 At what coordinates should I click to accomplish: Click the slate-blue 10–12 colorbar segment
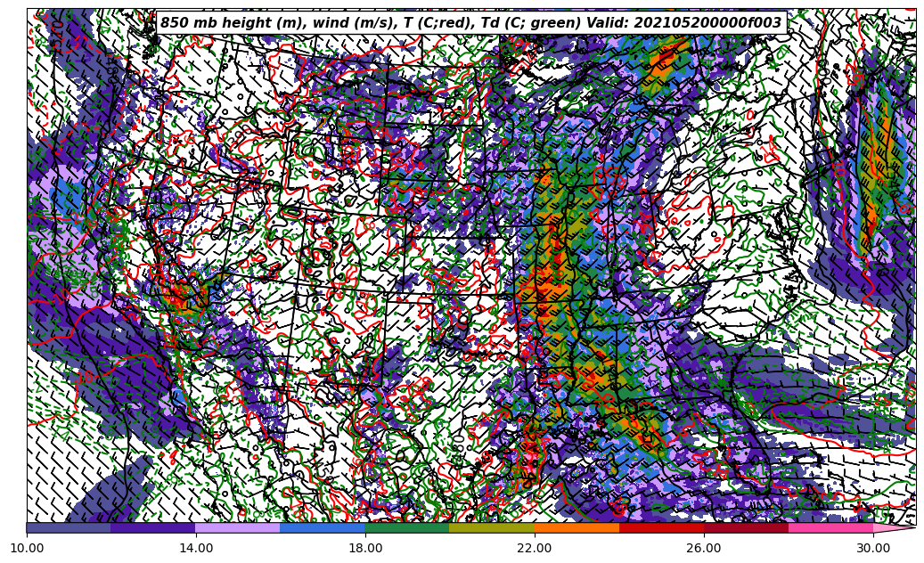[69, 527]
